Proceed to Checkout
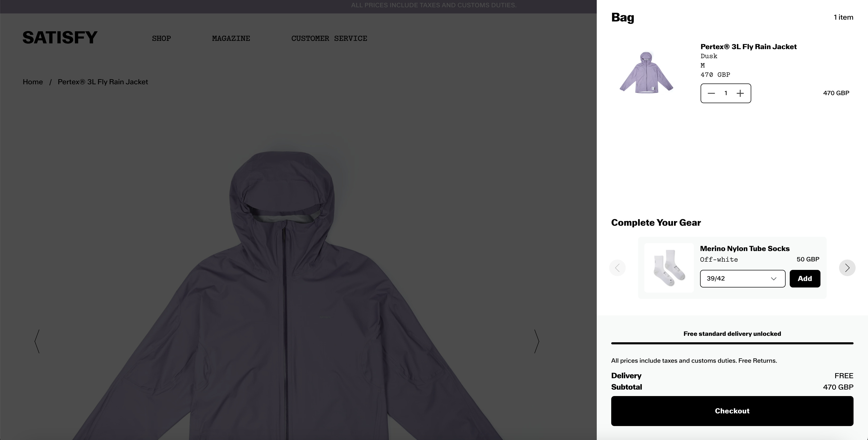Screen dimensions: 868x440 click(732, 411)
